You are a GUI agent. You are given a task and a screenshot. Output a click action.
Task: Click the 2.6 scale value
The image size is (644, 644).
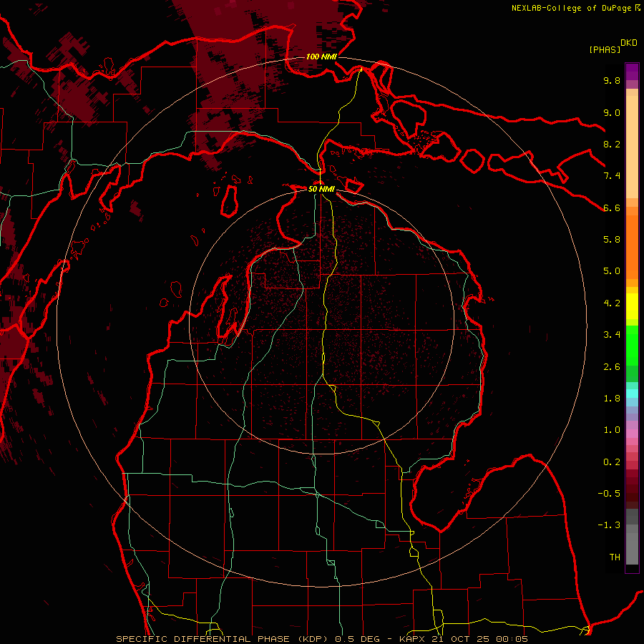click(x=612, y=367)
